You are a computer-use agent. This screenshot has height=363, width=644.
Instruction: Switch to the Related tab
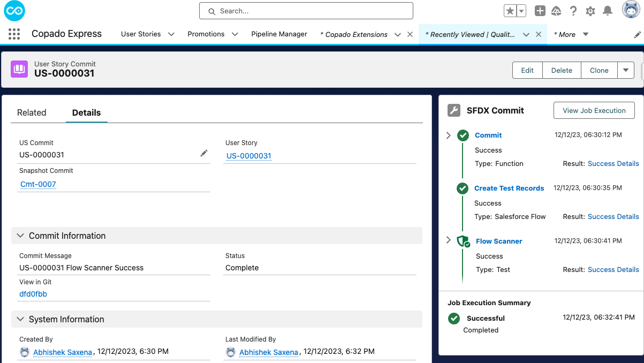[x=32, y=112]
